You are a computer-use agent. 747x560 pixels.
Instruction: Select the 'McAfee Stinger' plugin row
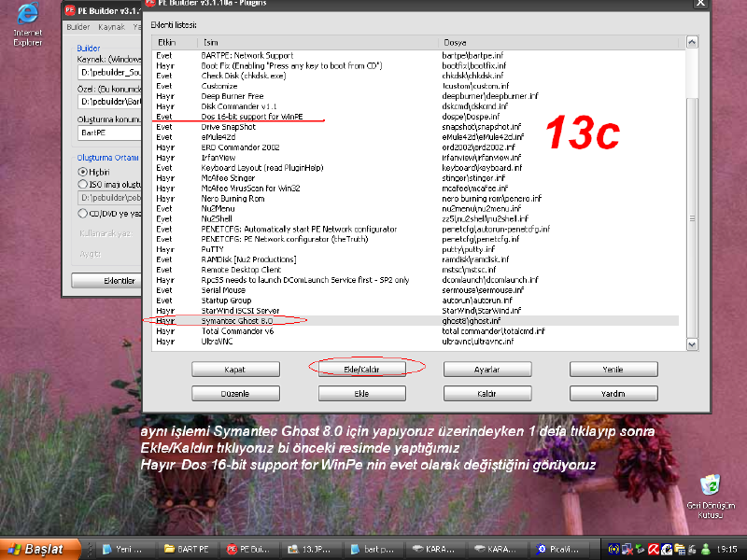416,178
